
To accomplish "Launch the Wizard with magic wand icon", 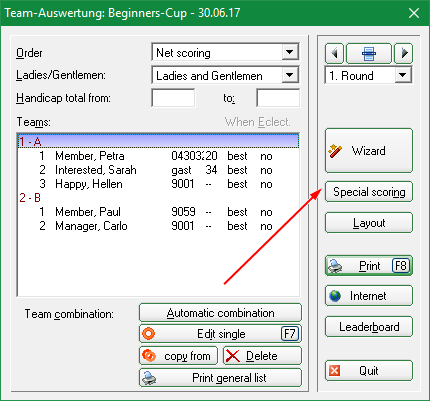I will click(369, 151).
